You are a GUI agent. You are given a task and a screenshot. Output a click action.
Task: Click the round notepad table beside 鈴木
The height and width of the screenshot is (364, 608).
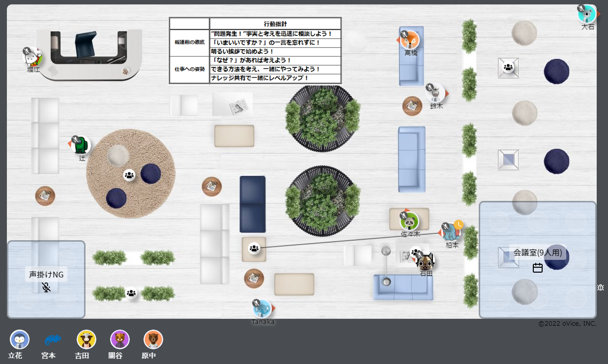coord(412,106)
